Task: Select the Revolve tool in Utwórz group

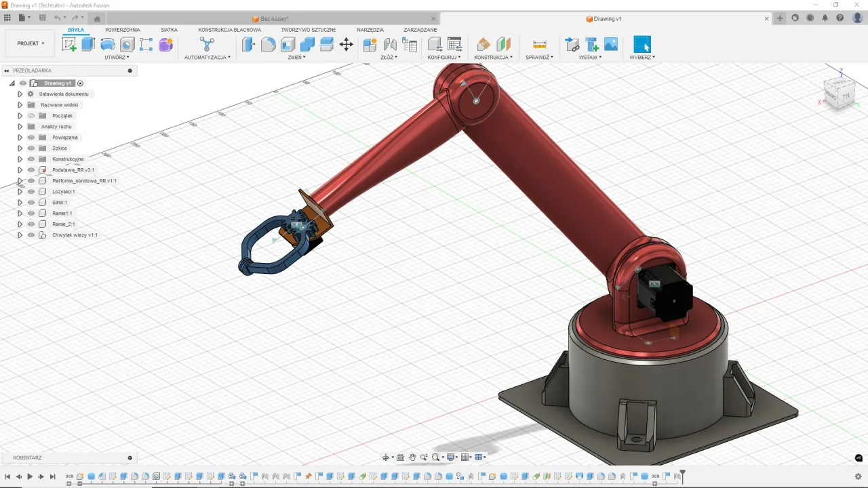Action: click(107, 45)
